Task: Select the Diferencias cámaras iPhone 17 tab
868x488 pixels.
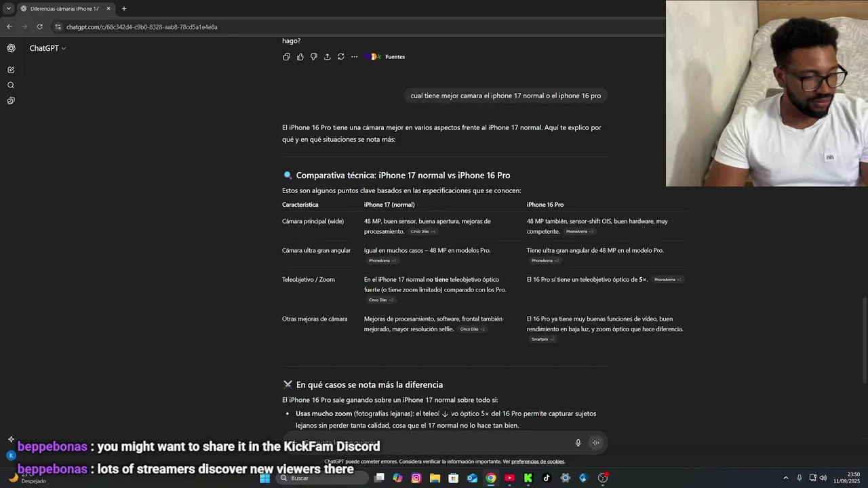Action: tap(64, 9)
